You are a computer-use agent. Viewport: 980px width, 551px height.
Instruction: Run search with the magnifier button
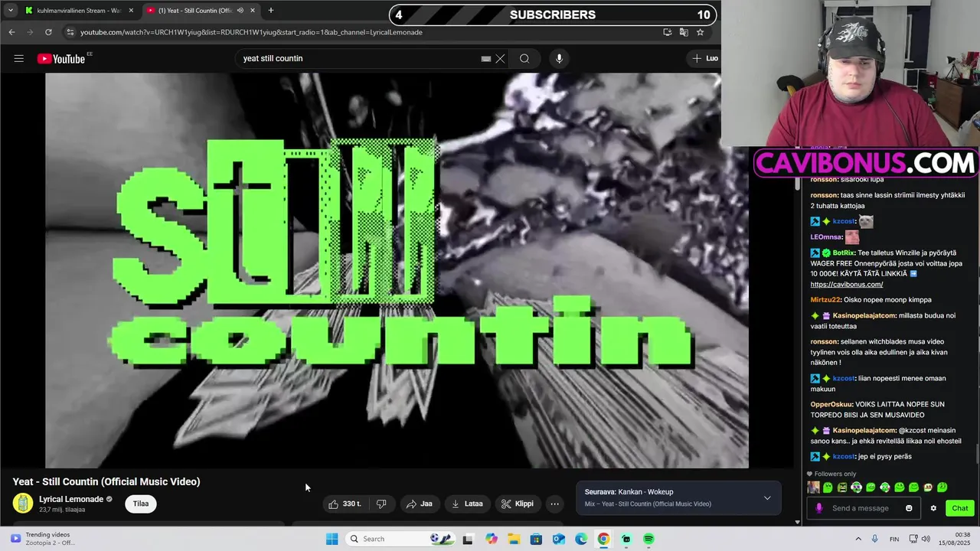pyautogui.click(x=524, y=58)
